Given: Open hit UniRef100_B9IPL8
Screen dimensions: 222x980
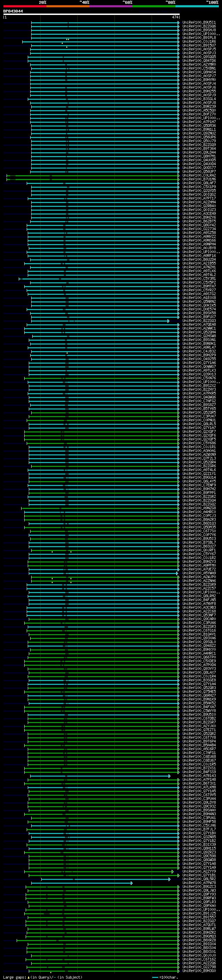Looking at the screenshot, I should coord(199,38).
